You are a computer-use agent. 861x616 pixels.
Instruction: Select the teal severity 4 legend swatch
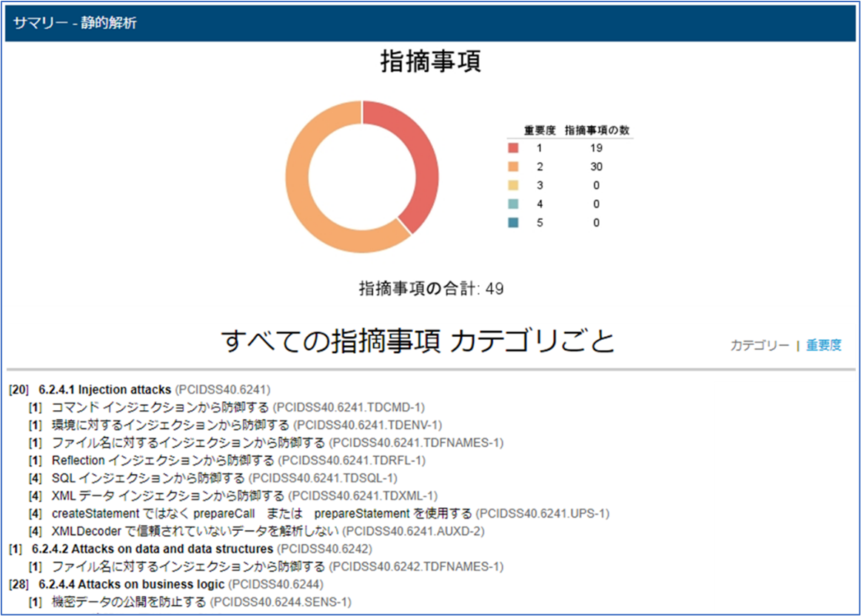pyautogui.click(x=513, y=204)
